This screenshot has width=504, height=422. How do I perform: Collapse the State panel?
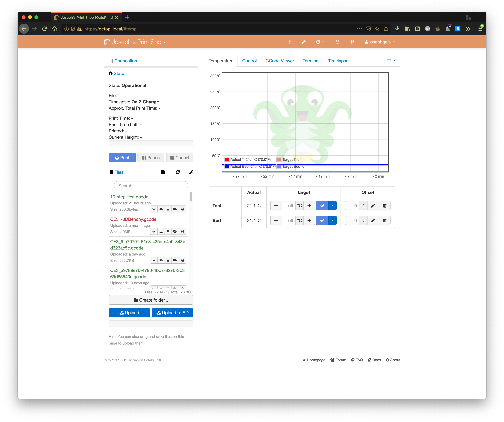119,73
